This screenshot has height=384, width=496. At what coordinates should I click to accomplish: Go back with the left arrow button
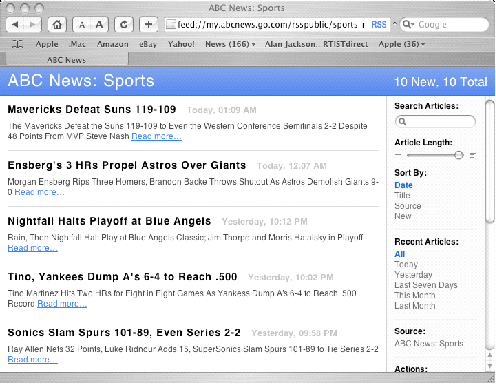tap(15, 24)
